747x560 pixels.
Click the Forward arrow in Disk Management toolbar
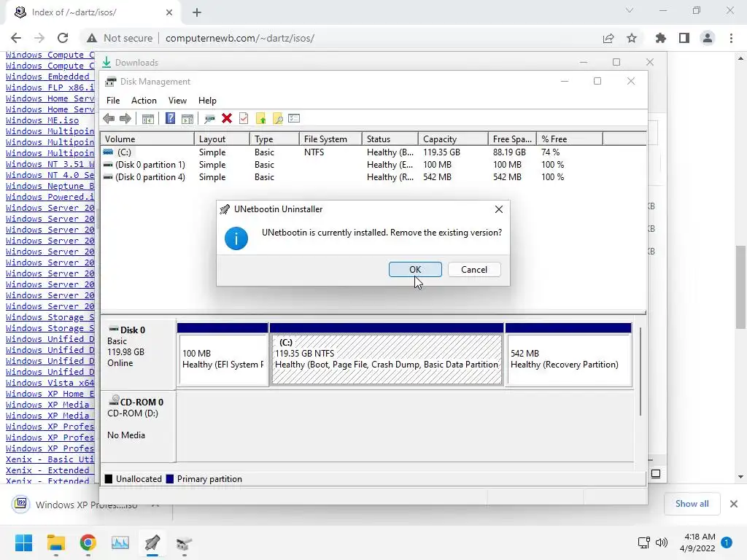(x=125, y=119)
